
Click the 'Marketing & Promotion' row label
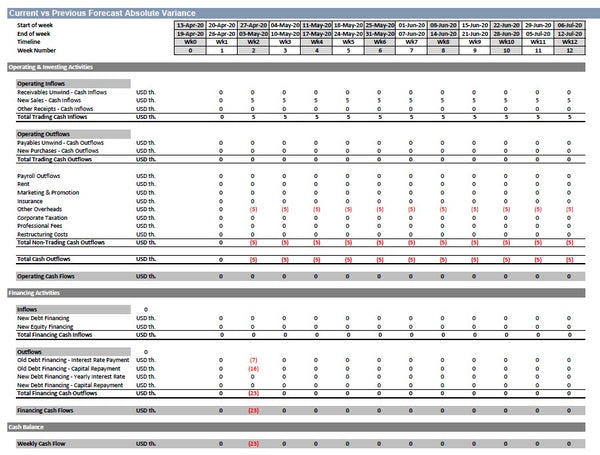(x=48, y=192)
